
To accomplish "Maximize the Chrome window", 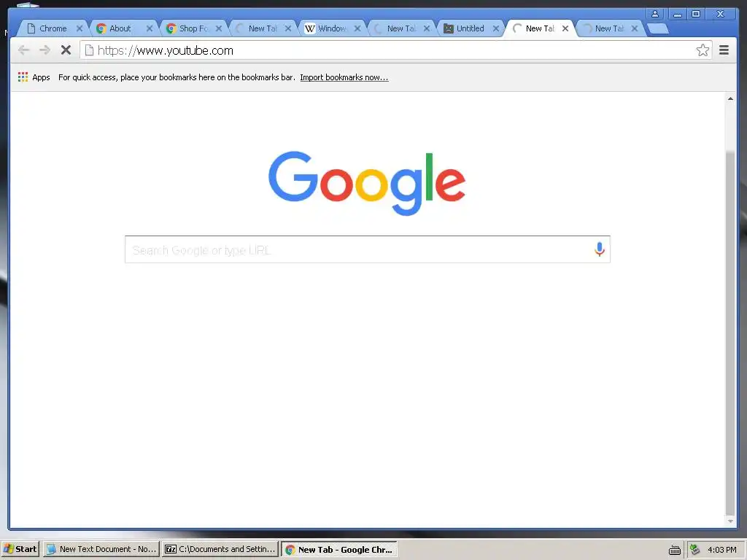I will coord(695,14).
